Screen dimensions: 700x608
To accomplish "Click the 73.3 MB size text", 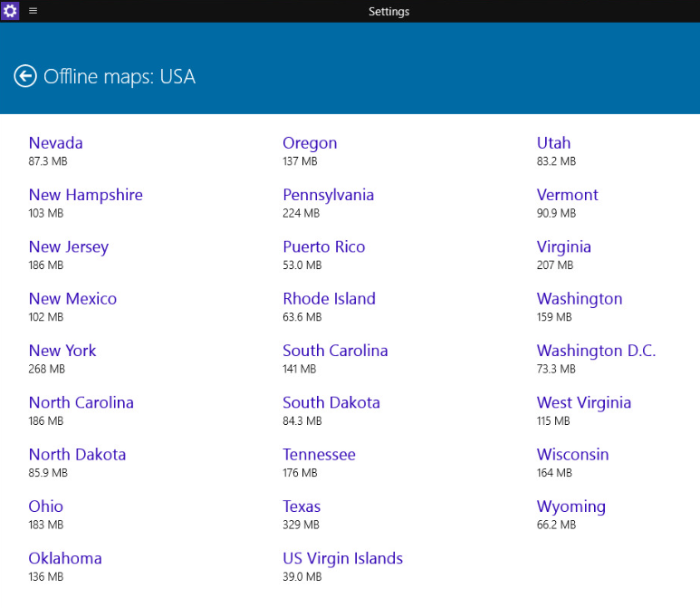I will tap(556, 369).
